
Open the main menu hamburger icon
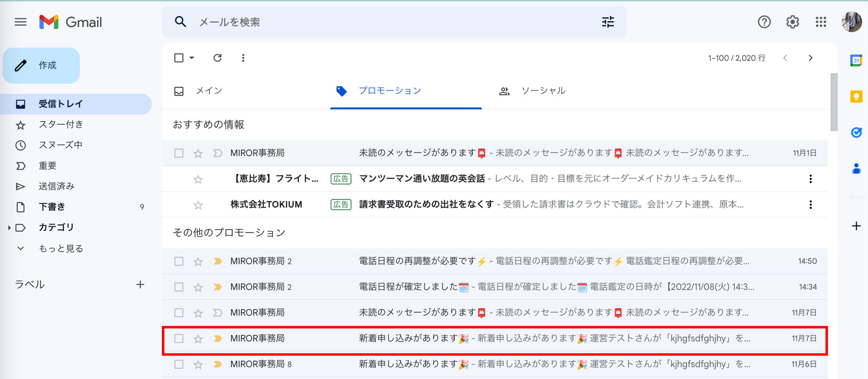(x=20, y=22)
